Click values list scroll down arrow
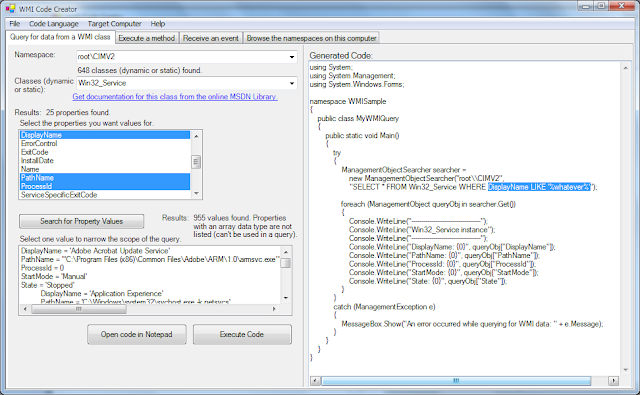Image resolution: width=640 pixels, height=395 pixels. (x=286, y=298)
